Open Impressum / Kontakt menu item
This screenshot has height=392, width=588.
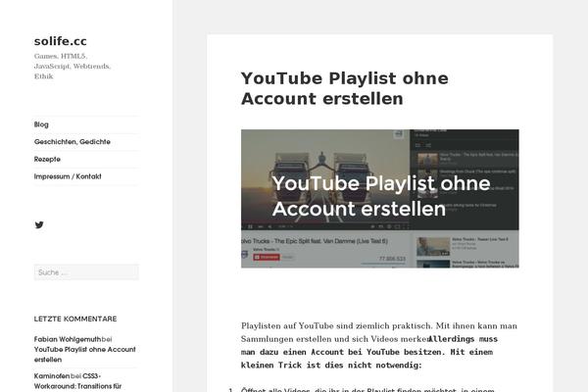(x=68, y=176)
